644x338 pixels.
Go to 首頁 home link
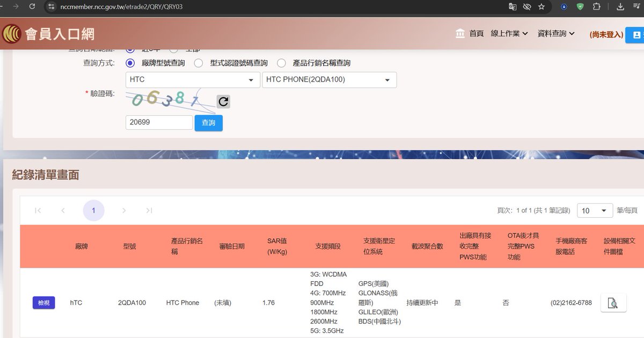(x=477, y=33)
